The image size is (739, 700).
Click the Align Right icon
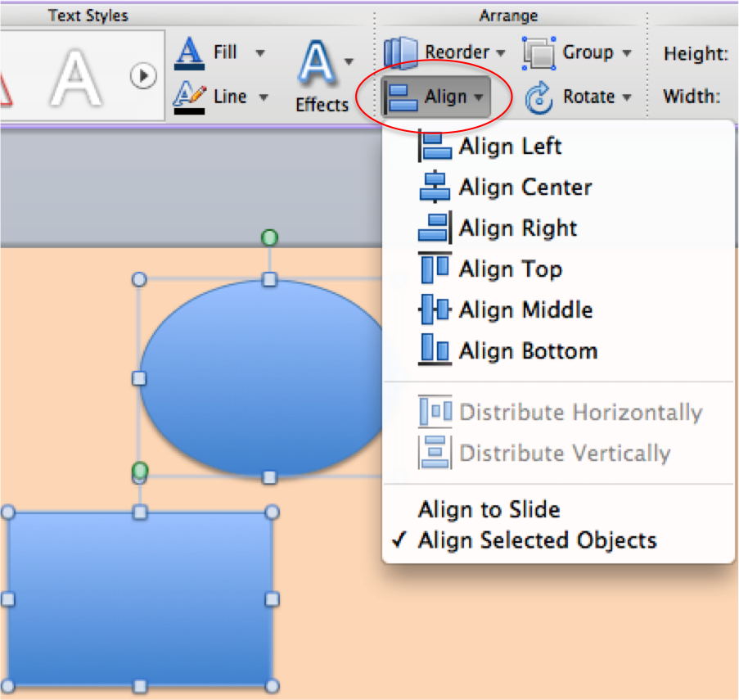[435, 228]
